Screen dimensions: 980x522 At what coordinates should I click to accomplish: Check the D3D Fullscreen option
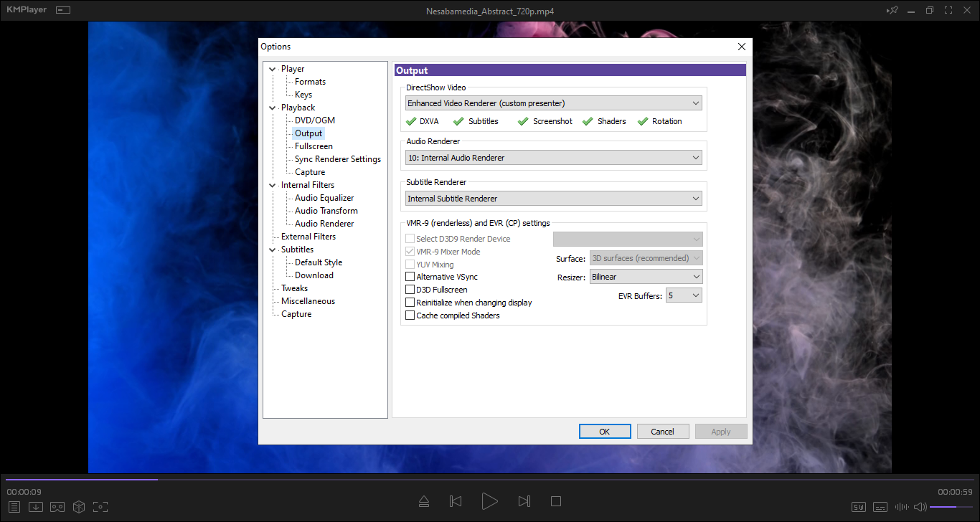[410, 290]
